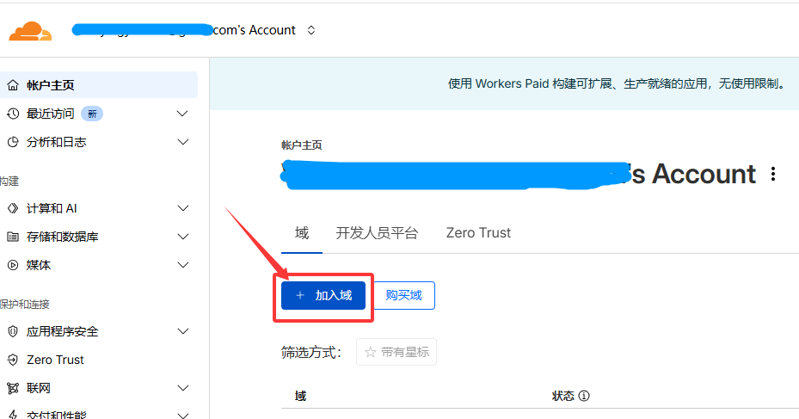Expand the 联网 sidebar section
The width and height of the screenshot is (799, 419).
[x=182, y=388]
